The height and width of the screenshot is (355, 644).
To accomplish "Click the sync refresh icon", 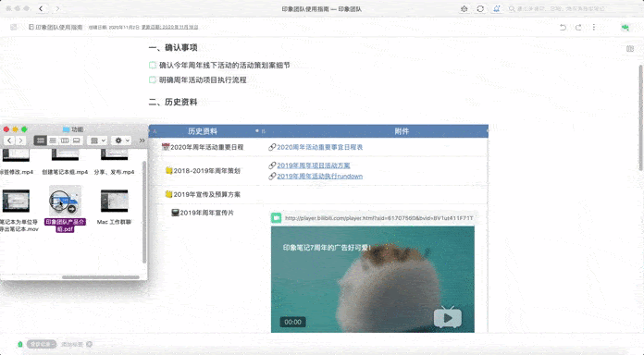I will [480, 8].
